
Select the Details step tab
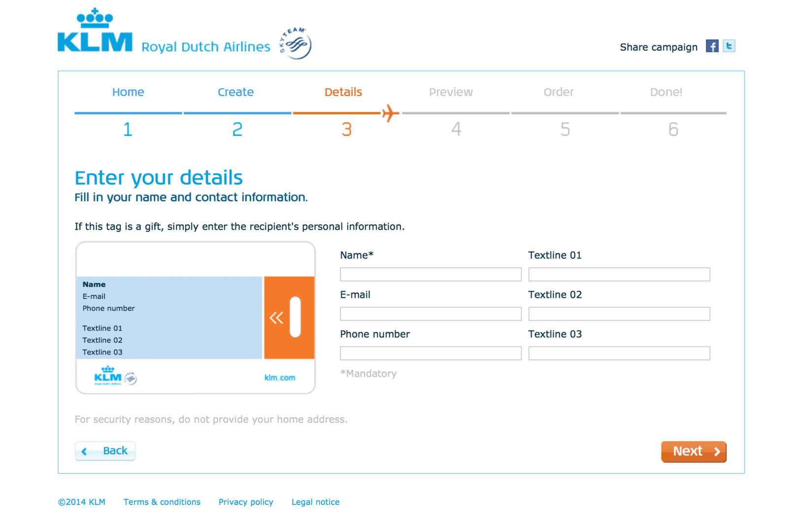pyautogui.click(x=343, y=92)
